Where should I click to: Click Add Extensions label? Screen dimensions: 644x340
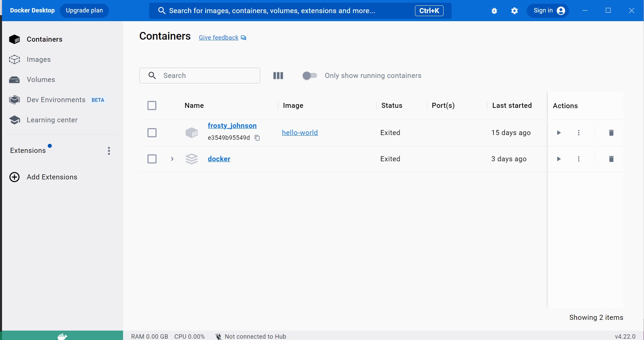[52, 177]
